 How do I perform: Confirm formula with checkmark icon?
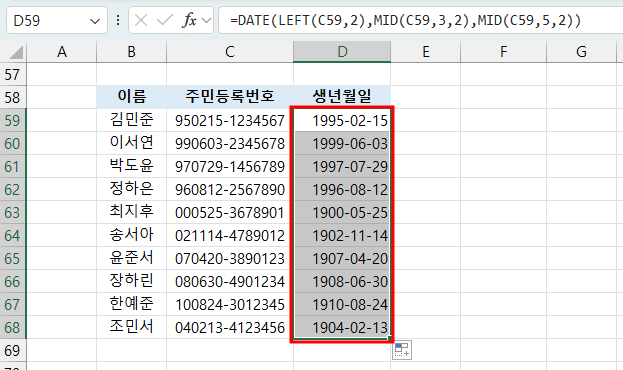point(164,20)
